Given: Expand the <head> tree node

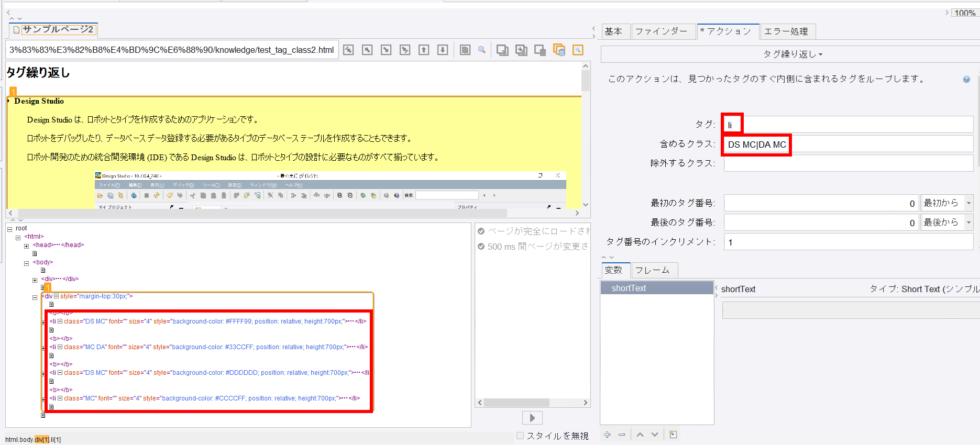Looking at the screenshot, I should point(26,246).
